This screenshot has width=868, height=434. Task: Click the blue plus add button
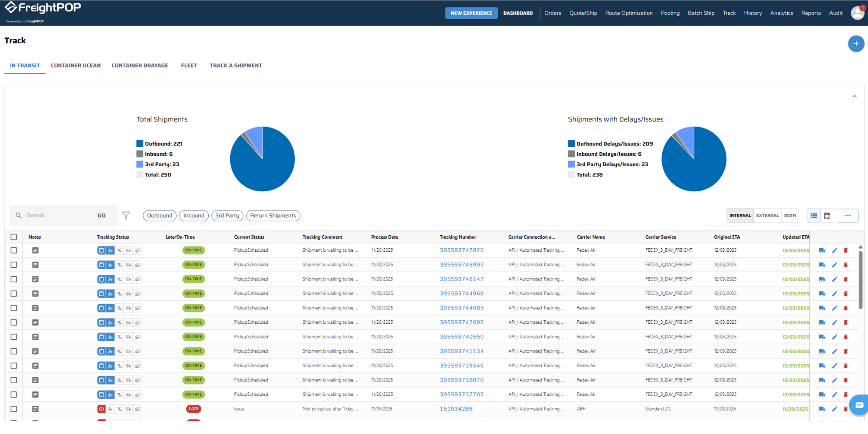pyautogui.click(x=856, y=43)
